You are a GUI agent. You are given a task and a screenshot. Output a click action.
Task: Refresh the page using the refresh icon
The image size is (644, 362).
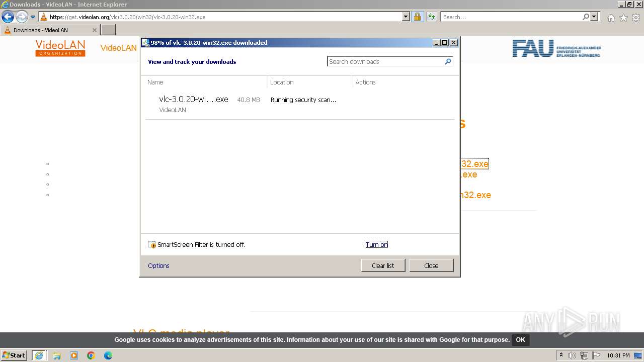(x=431, y=17)
